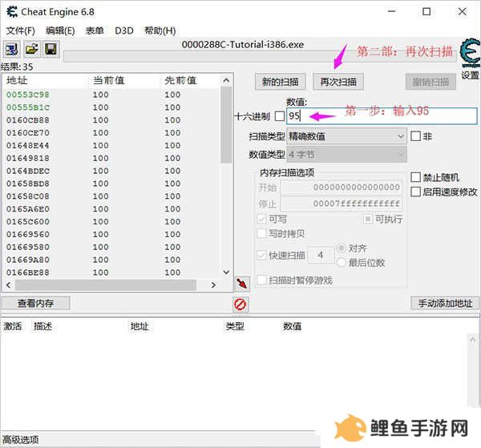This screenshot has width=481, height=448.
Task: Select the green address 00553C98 row
Action: [x=111, y=95]
